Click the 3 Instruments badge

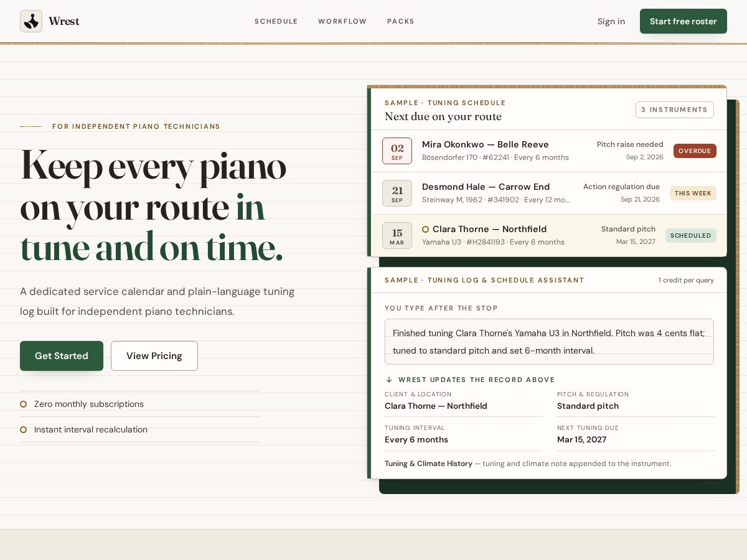click(x=675, y=110)
